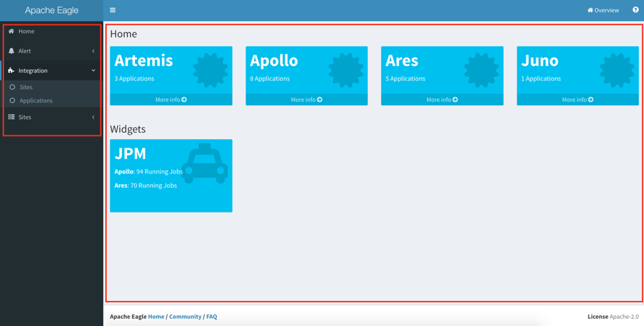Expand the Alert menu chevron
The height and width of the screenshot is (326, 644).
pyautogui.click(x=93, y=51)
